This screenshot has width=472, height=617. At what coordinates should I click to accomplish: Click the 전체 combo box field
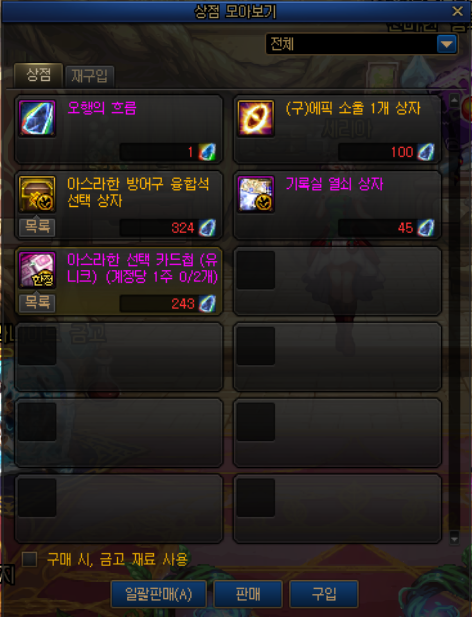362,44
